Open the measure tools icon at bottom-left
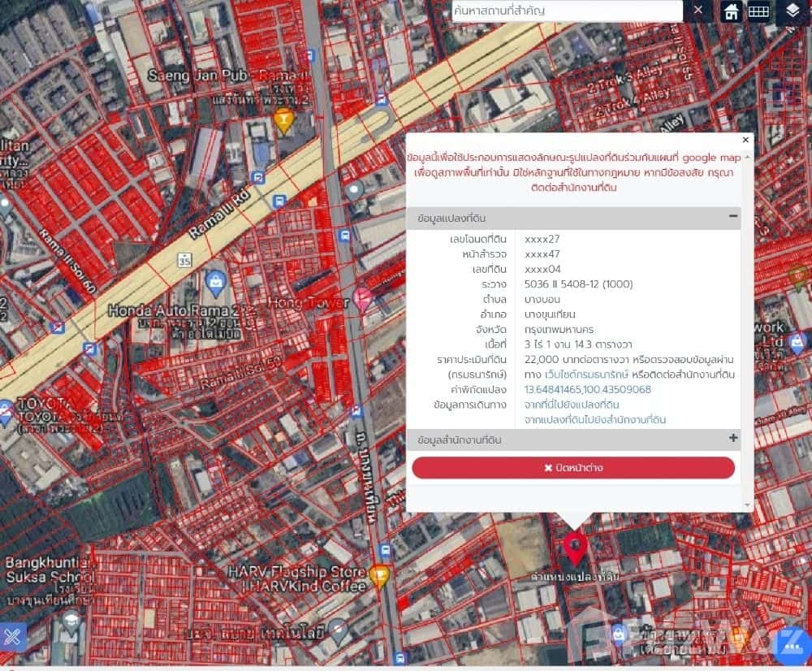This screenshot has height=671, width=812. coord(12,637)
